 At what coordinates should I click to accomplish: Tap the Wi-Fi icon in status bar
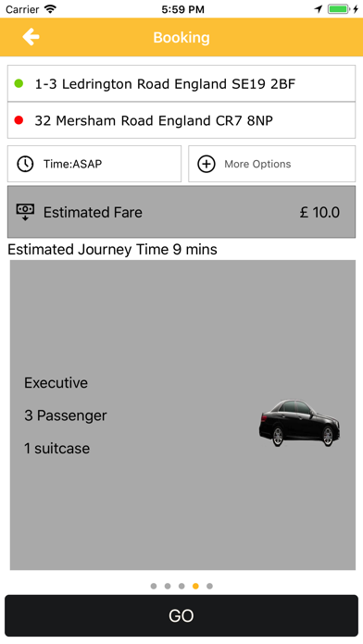click(x=50, y=9)
